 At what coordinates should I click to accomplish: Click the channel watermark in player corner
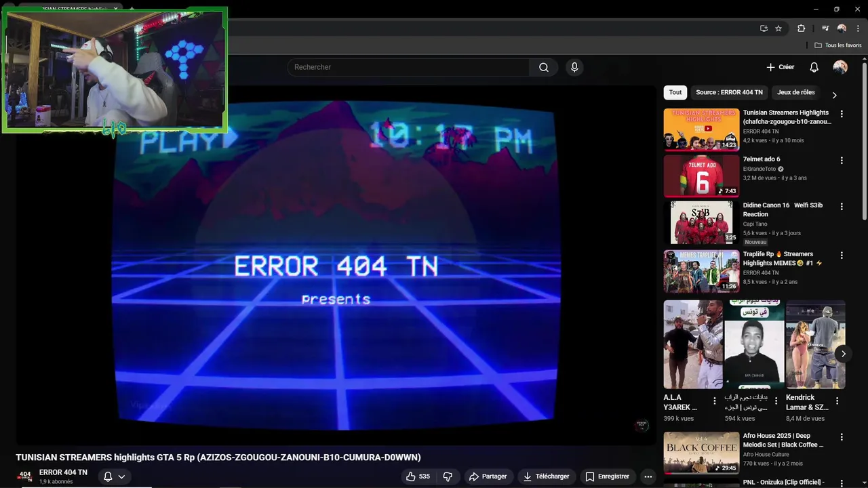point(642,426)
